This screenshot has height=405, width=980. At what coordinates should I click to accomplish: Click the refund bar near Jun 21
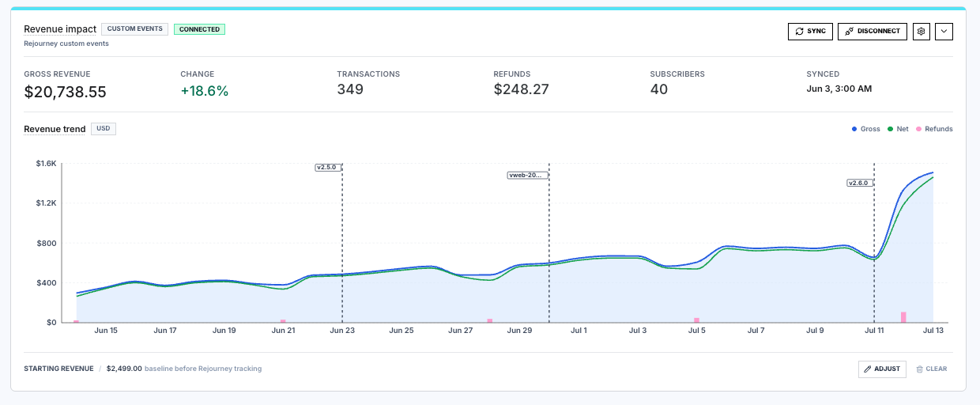283,321
